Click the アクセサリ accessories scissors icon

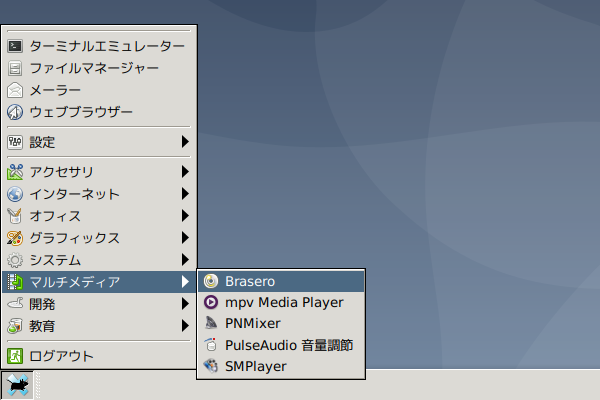tap(15, 172)
